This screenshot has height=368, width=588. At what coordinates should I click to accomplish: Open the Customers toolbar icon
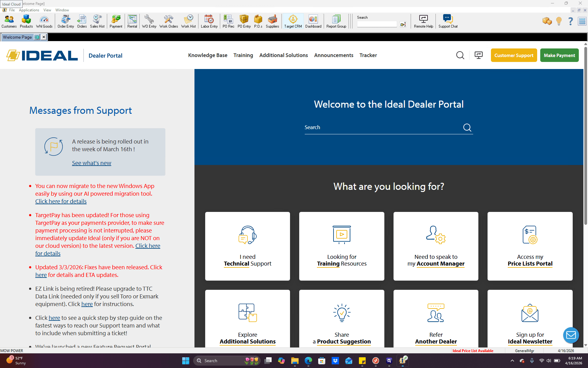9,21
